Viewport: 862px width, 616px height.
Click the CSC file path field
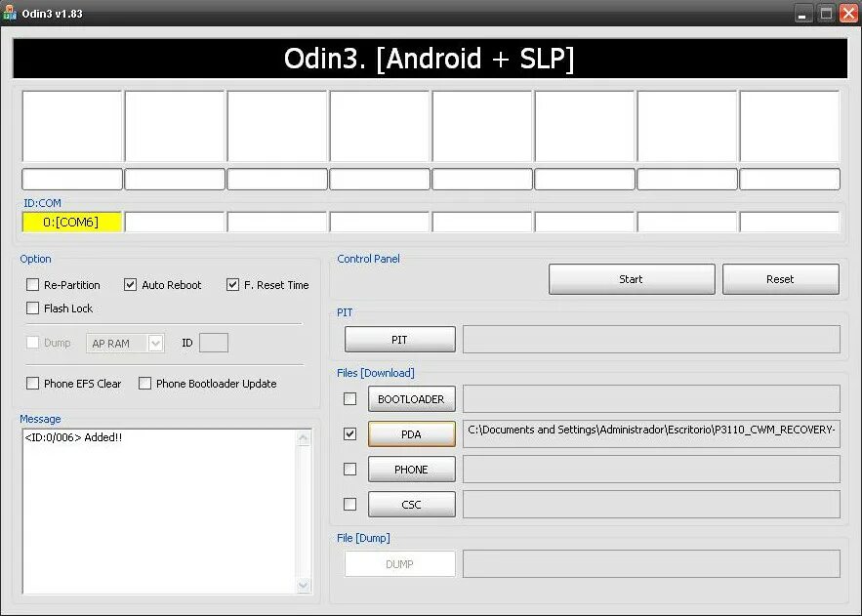point(651,505)
